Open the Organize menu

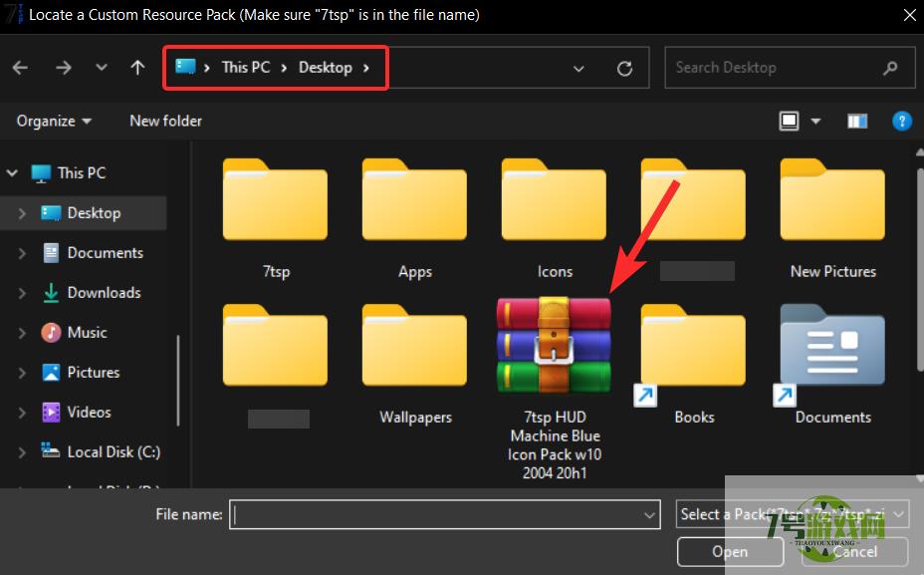[54, 121]
